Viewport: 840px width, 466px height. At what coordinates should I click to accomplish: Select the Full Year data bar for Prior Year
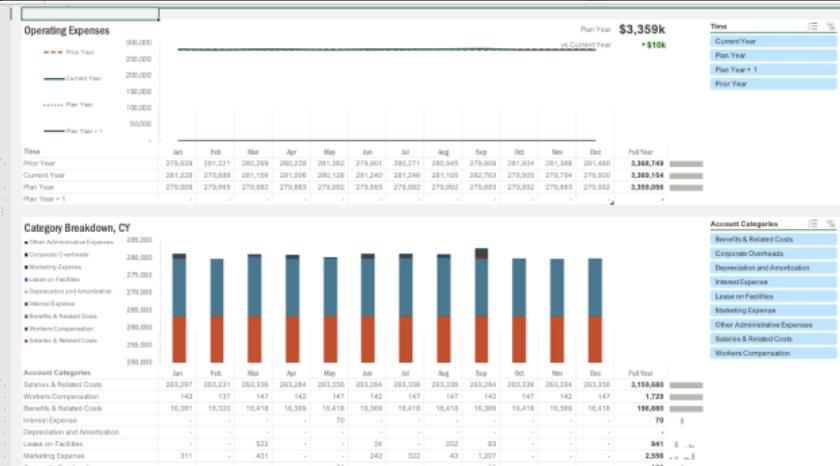click(685, 163)
